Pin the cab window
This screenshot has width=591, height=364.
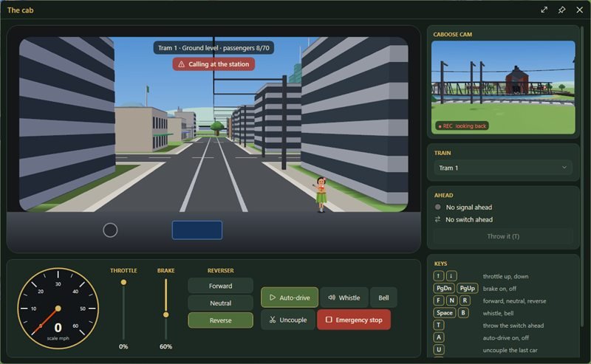pos(561,10)
